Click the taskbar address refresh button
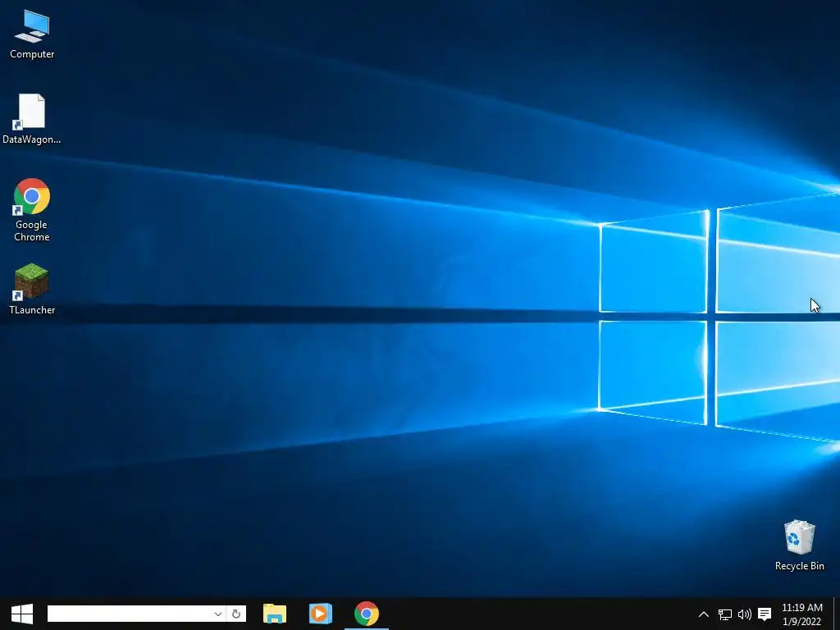 [236, 614]
